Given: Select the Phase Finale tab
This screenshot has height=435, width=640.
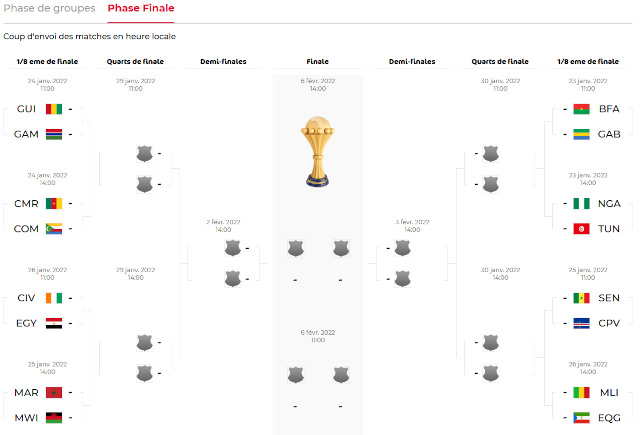Looking at the screenshot, I should coord(141,8).
